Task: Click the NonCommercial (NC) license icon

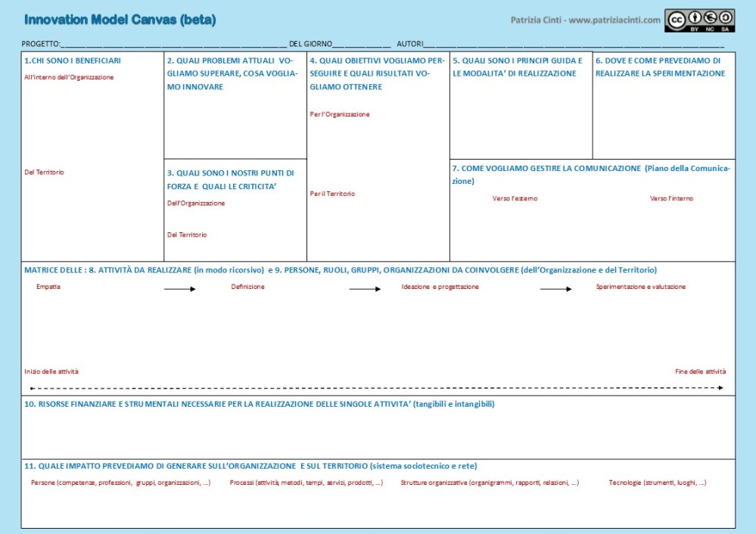Action: point(710,17)
